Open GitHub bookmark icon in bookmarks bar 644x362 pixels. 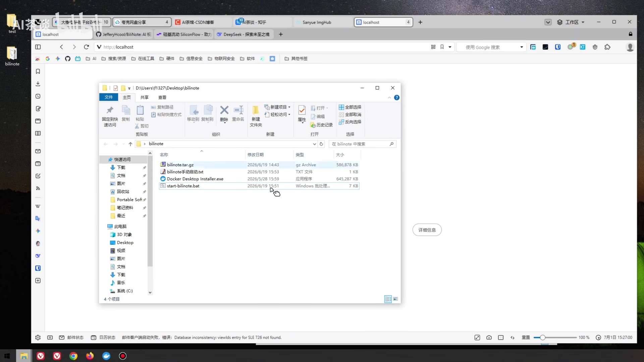pyautogui.click(x=68, y=59)
